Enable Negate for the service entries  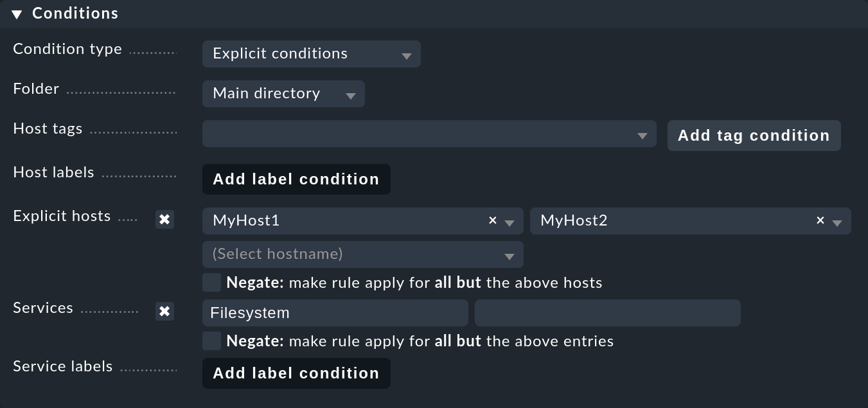pos(211,341)
